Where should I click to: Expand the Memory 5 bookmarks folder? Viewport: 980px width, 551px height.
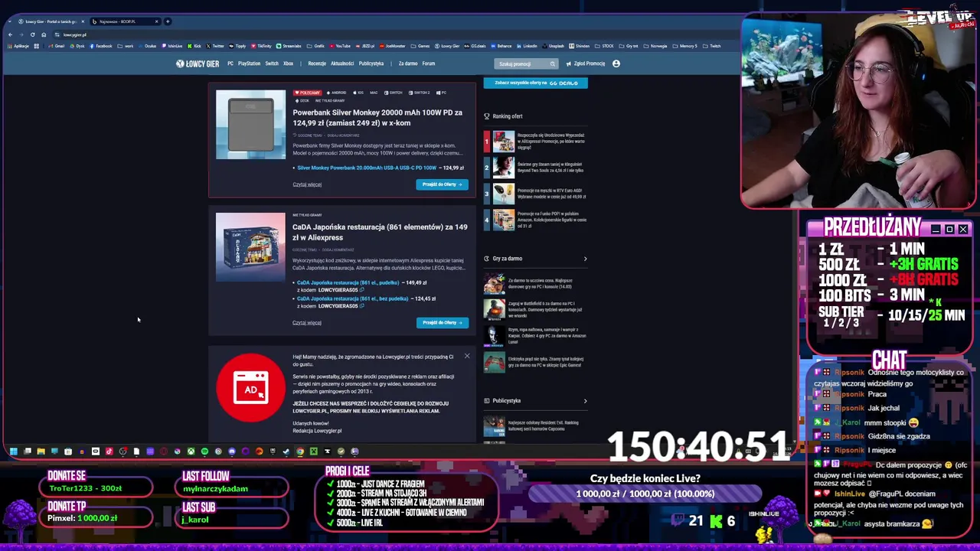pyautogui.click(x=685, y=46)
